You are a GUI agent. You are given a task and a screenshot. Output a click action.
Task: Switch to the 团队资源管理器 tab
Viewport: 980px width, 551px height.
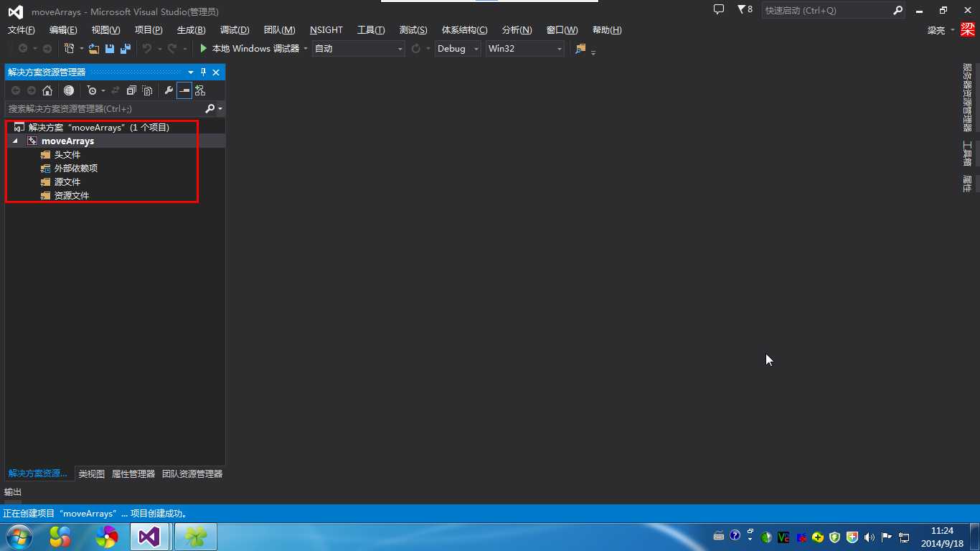click(192, 474)
